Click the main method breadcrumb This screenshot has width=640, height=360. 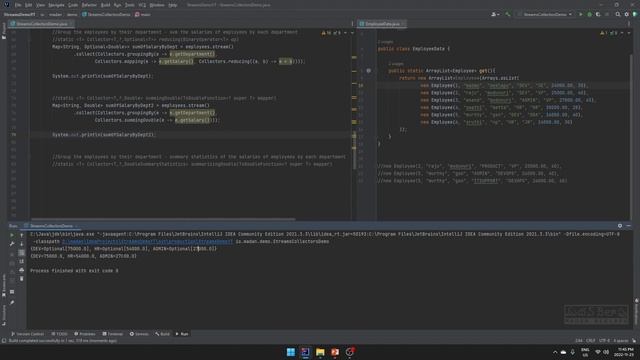tap(143, 14)
